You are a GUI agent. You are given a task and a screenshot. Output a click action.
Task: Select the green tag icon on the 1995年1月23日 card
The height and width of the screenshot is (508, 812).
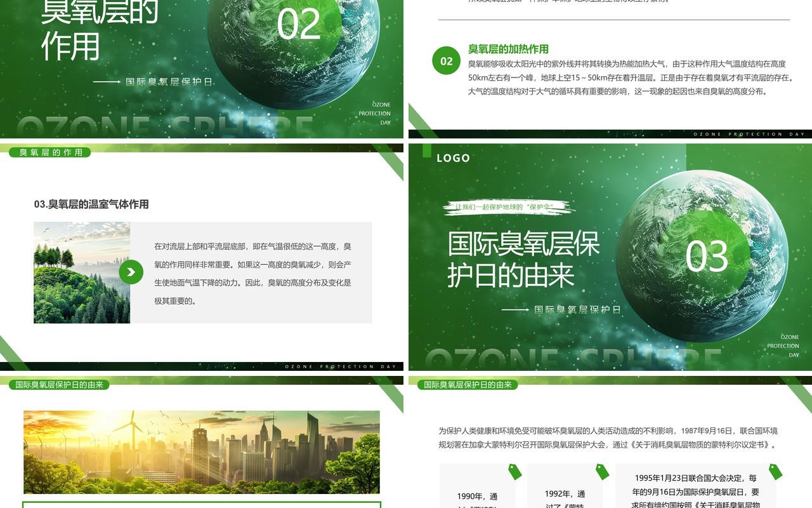coord(775,471)
